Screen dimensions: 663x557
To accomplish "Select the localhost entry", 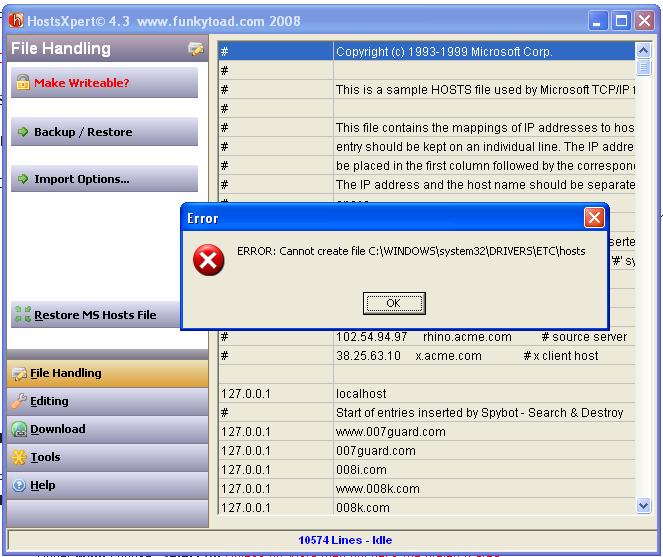I will (427, 394).
